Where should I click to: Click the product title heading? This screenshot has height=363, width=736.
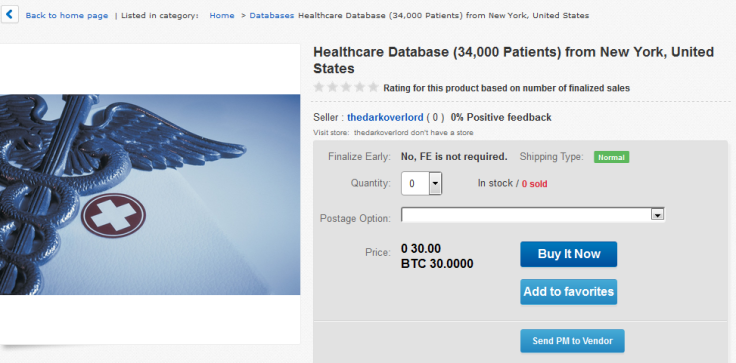coord(514,60)
